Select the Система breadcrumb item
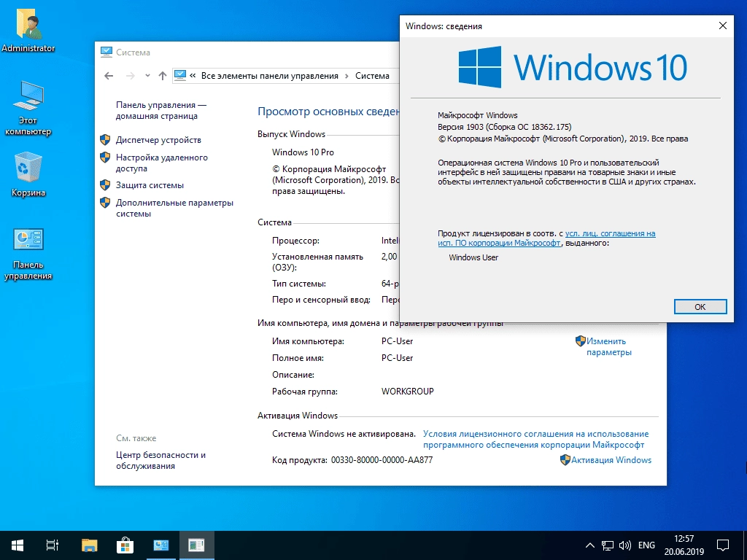This screenshot has width=747, height=560. pos(372,76)
